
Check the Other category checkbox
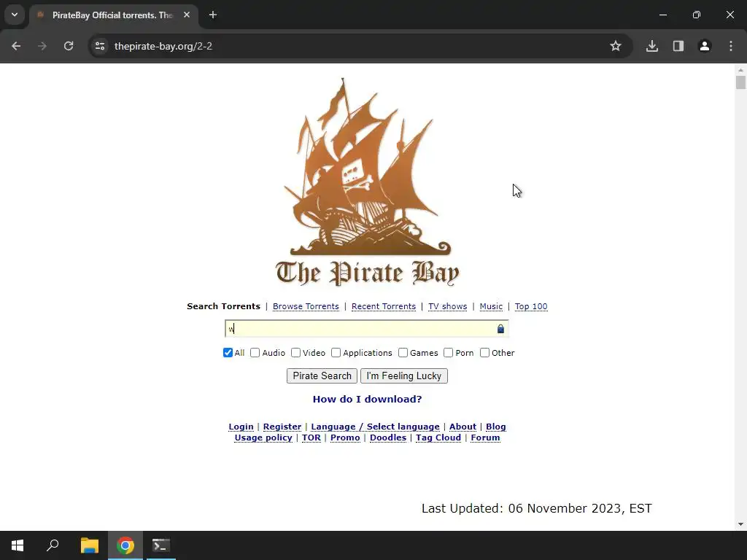click(x=484, y=353)
